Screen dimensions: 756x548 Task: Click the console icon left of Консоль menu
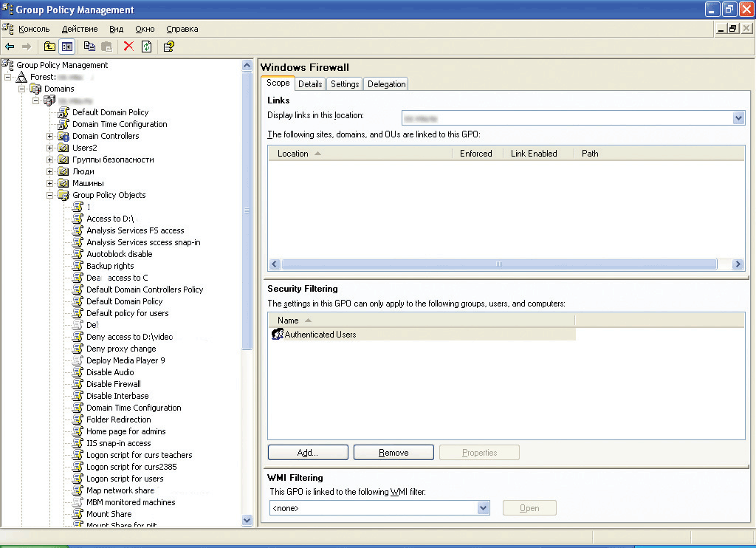7,29
